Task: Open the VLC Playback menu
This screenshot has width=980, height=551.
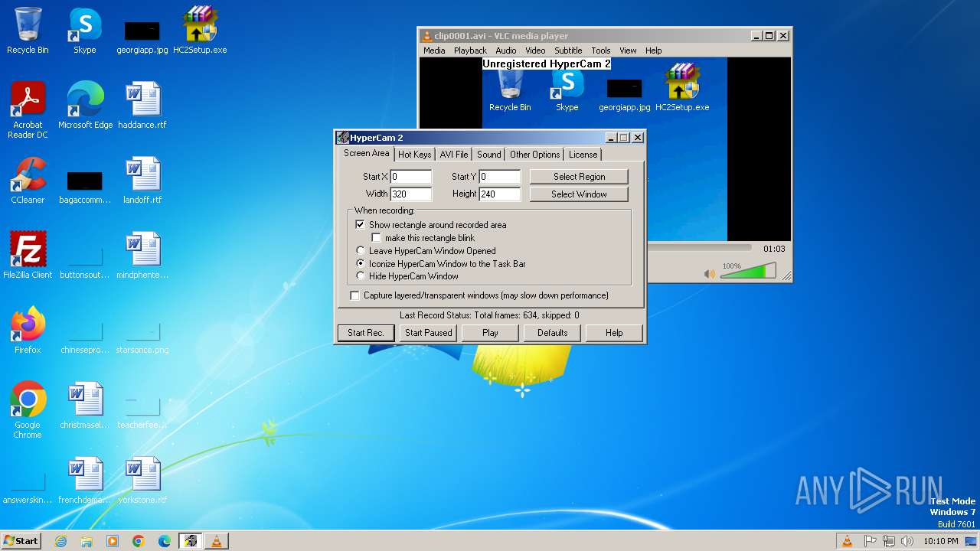Action: coord(470,51)
